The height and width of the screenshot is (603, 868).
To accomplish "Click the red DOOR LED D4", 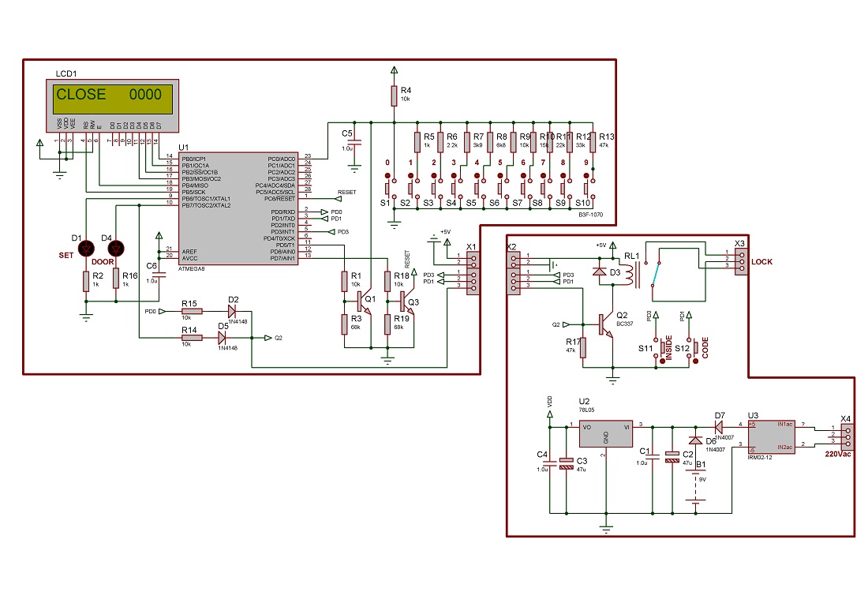I will coord(116,249).
